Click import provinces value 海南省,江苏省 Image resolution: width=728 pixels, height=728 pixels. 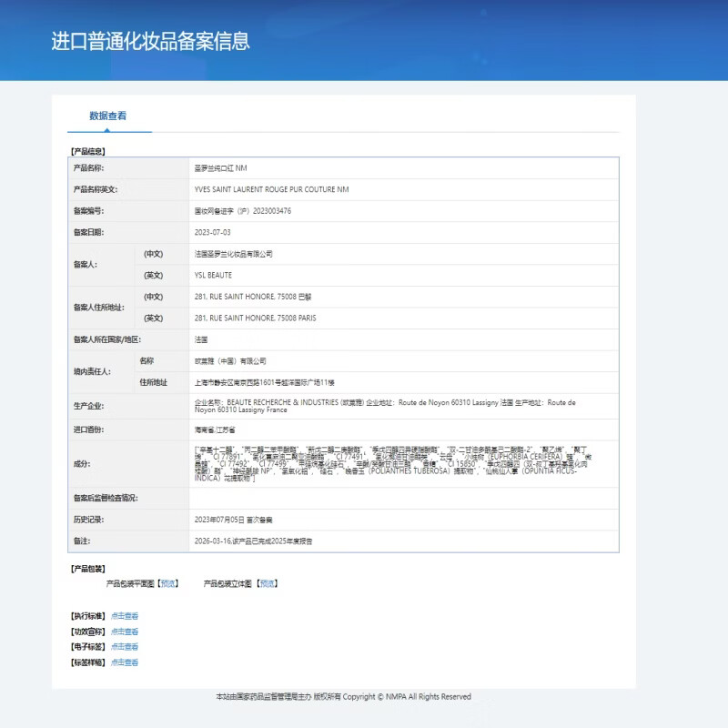click(x=215, y=430)
